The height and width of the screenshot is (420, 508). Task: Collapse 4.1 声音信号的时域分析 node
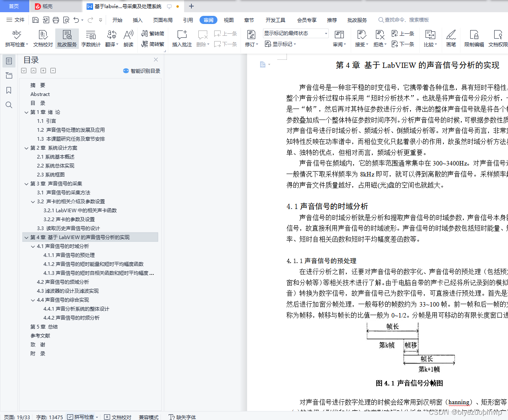[33, 246]
